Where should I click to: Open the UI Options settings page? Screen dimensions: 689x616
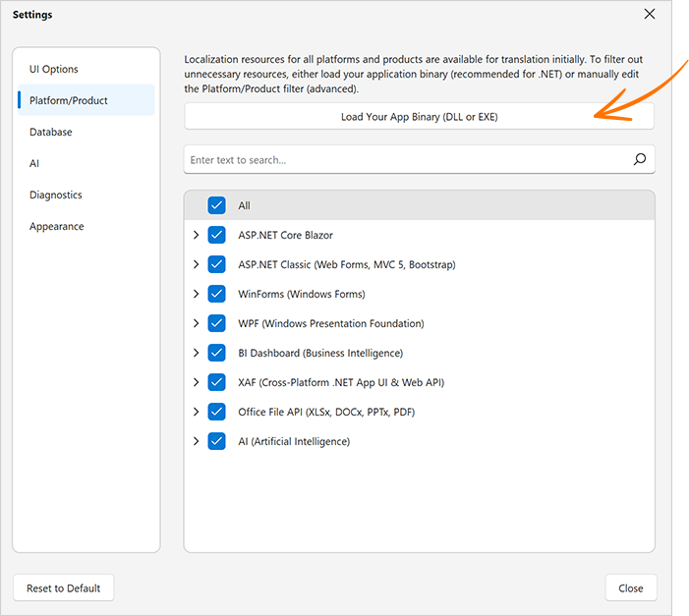click(x=86, y=69)
